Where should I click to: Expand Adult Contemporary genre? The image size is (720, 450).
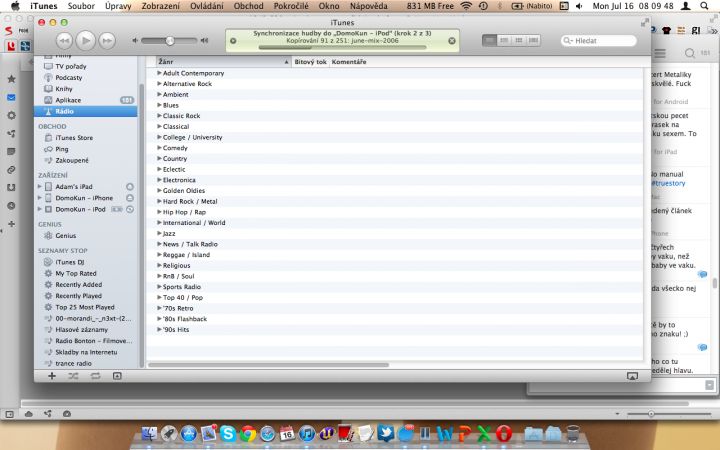159,73
